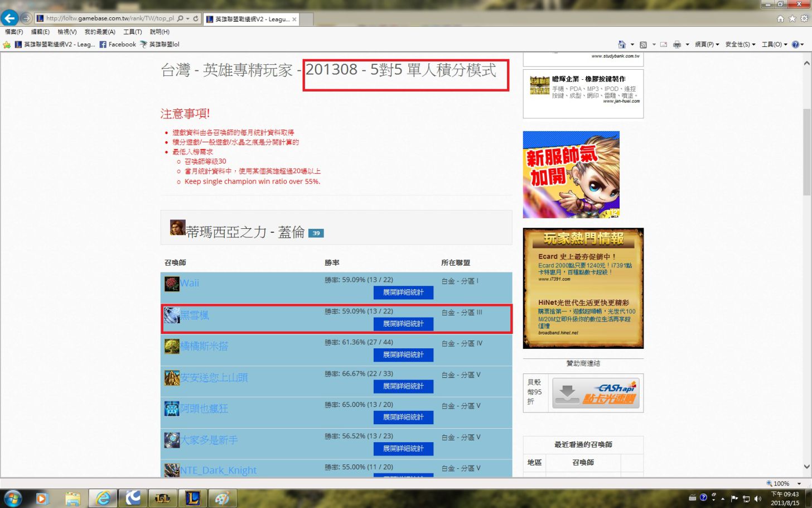Viewport: 812px width, 508px height.
Task: Click the Garen champion portrait icon
Action: coord(177,227)
